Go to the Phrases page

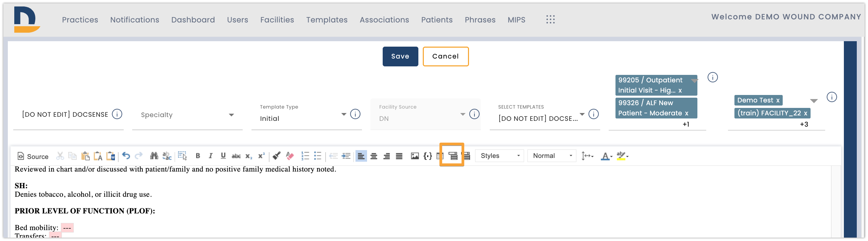point(480,20)
